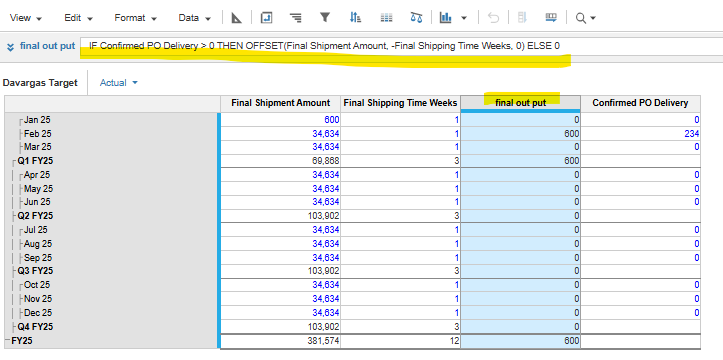Screen dimensions: 723x360
Task: Click Dec 25 Final Shipment Amount cell
Action: [280, 313]
